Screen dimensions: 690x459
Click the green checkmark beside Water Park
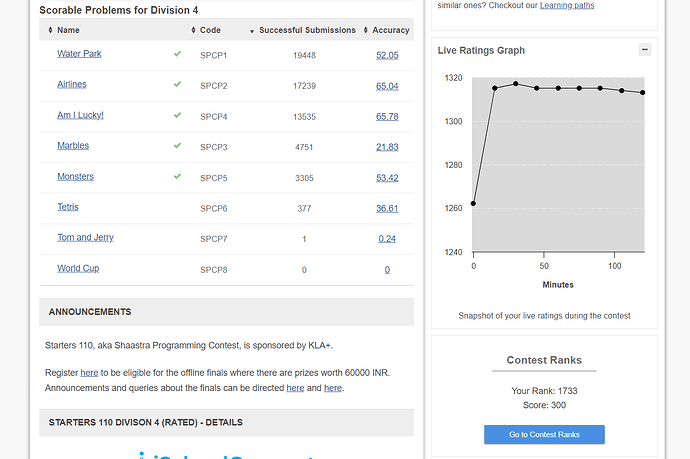177,54
